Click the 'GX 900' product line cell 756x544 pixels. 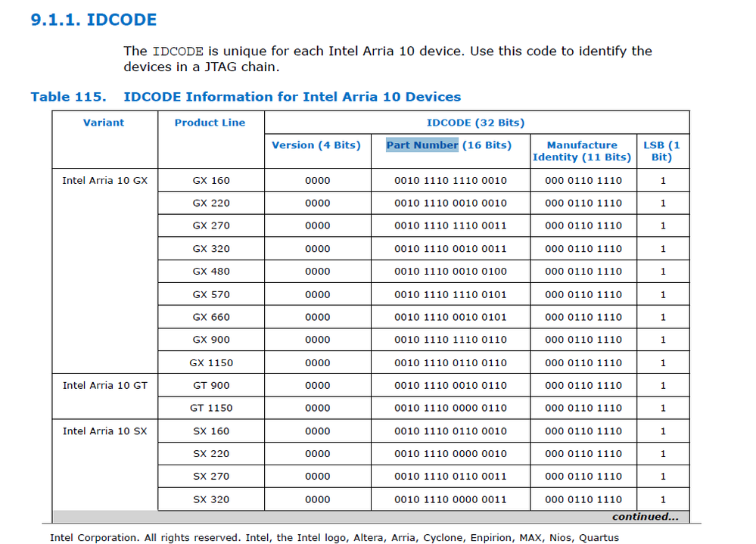pos(211,340)
